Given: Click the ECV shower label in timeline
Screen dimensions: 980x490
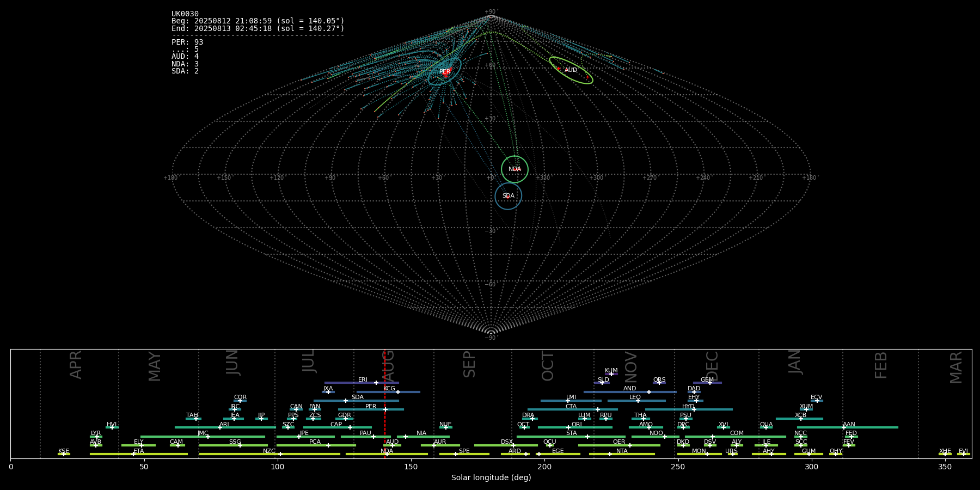Looking at the screenshot, I should point(816,397).
